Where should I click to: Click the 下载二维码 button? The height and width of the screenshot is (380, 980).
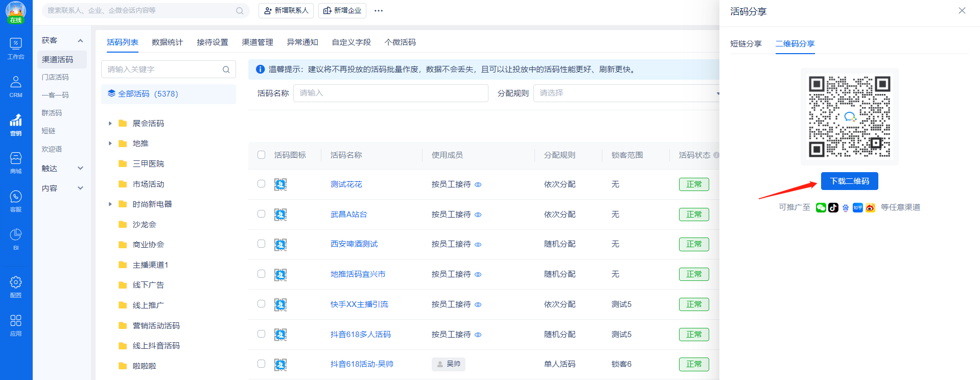[x=849, y=181]
